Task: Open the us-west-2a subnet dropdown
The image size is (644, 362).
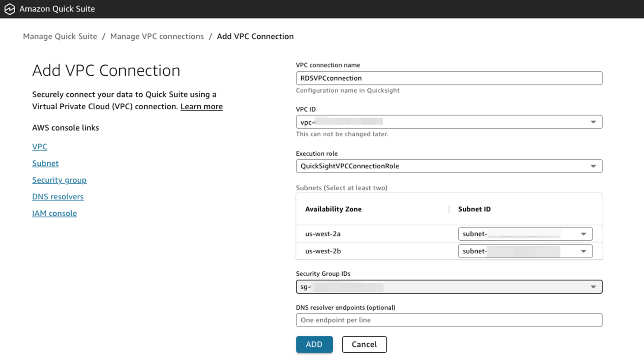Action: click(525, 234)
